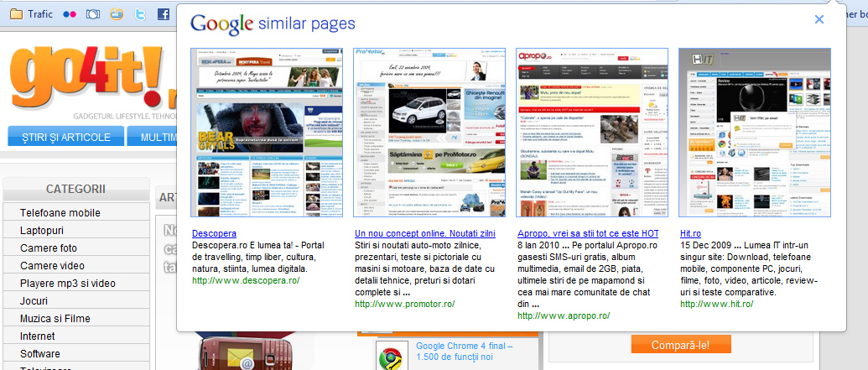Open the Google Chrome 4 final article link
This screenshot has width=868, height=370.
pyautogui.click(x=465, y=352)
